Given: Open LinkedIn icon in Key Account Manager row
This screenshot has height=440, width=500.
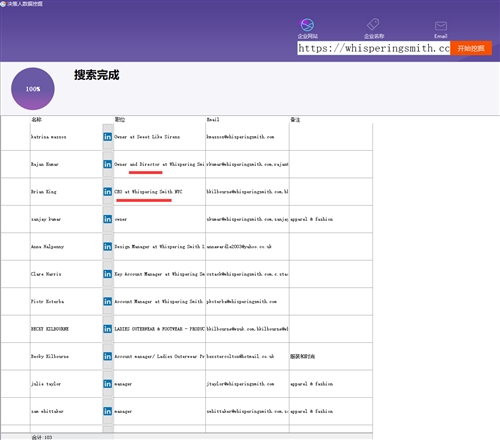Looking at the screenshot, I should tap(107, 274).
